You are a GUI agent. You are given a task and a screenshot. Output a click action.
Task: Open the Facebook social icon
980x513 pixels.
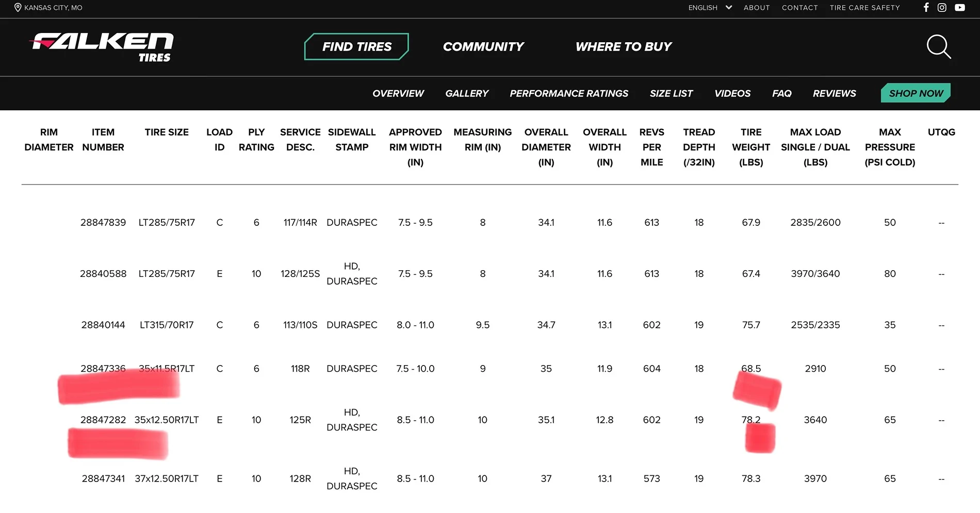click(x=926, y=7)
